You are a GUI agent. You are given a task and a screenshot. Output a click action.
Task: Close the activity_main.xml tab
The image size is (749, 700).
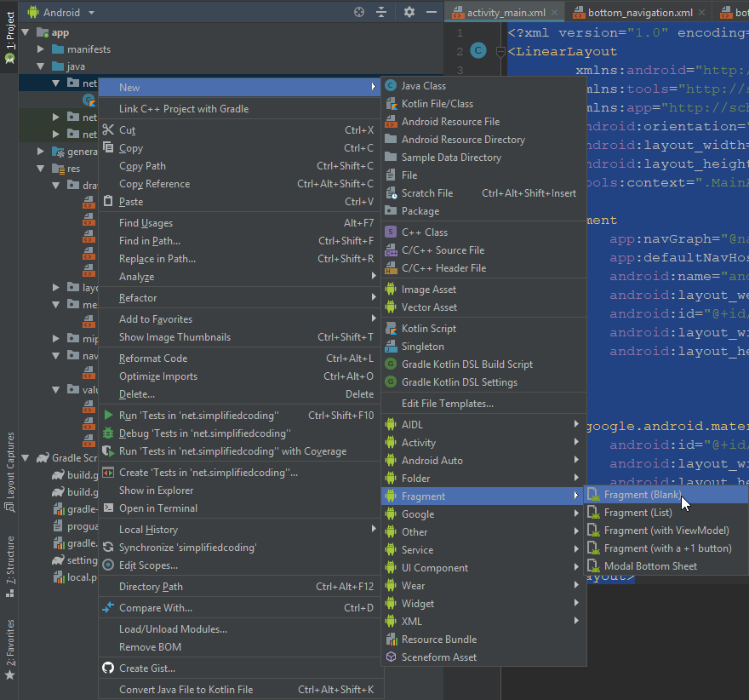554,13
